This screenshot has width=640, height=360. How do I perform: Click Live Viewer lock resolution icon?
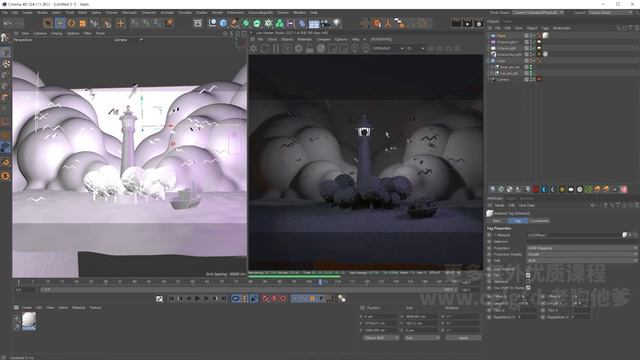click(310, 49)
